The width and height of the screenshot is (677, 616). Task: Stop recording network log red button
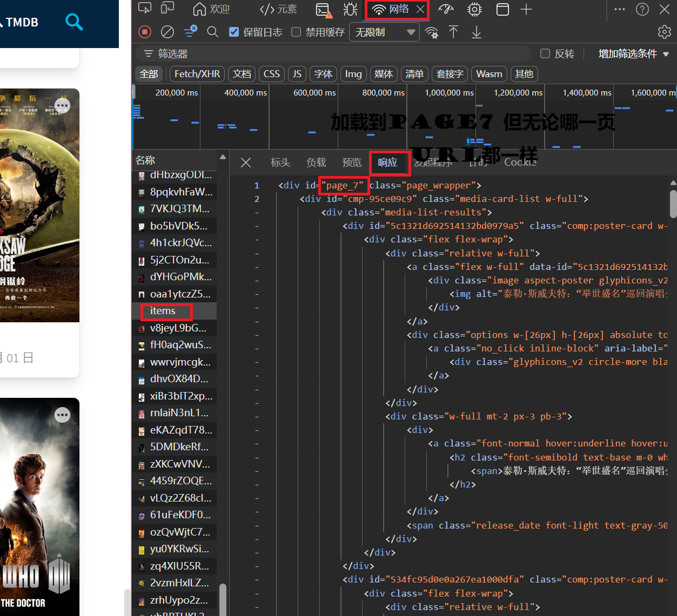[145, 32]
